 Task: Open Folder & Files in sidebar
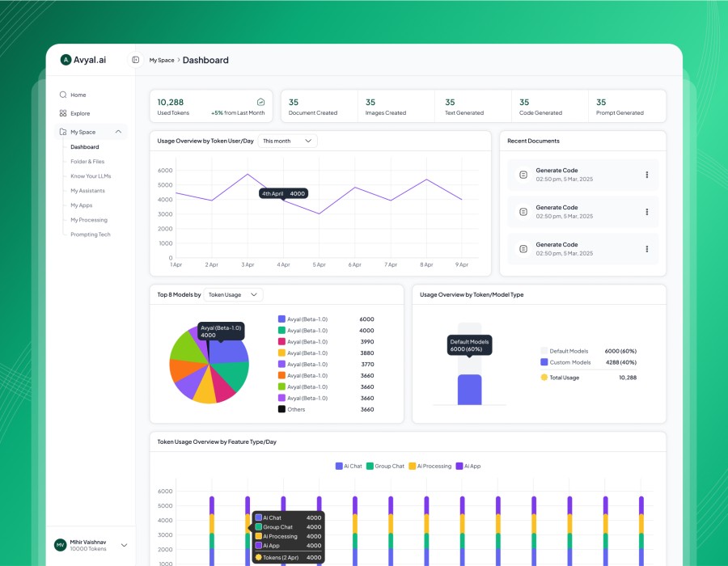click(87, 162)
